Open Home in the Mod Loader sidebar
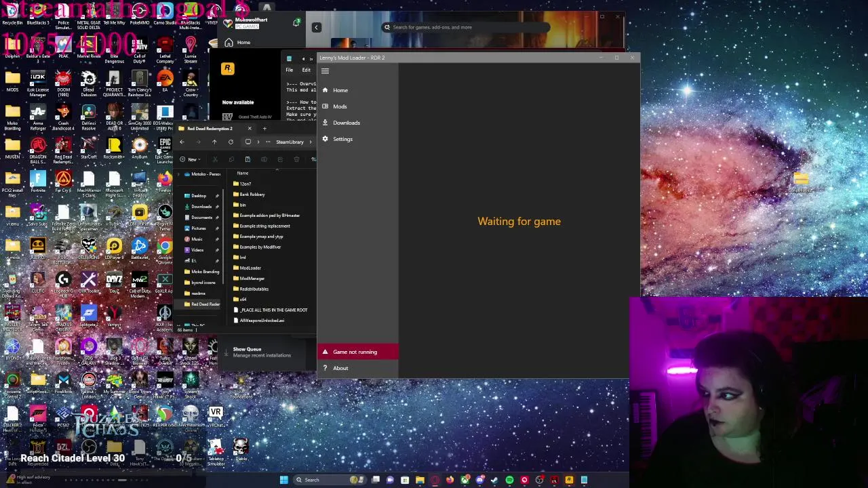The height and width of the screenshot is (488, 868). coord(357,90)
